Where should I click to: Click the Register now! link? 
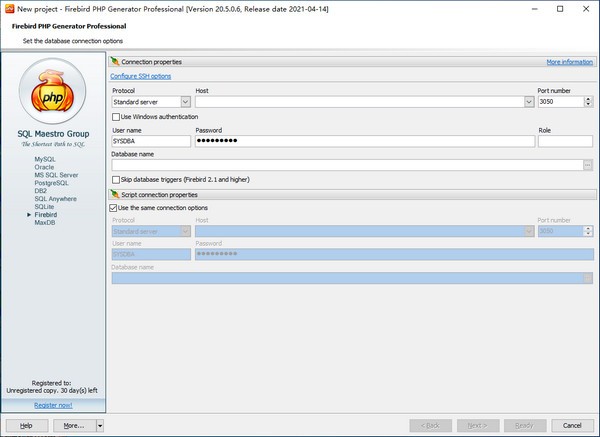53,405
